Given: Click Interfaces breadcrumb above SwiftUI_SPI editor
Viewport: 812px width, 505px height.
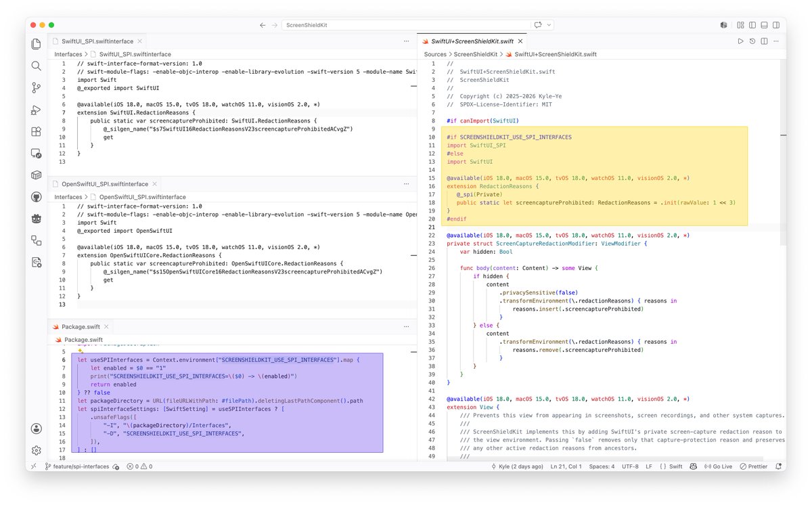Looking at the screenshot, I should pyautogui.click(x=68, y=54).
